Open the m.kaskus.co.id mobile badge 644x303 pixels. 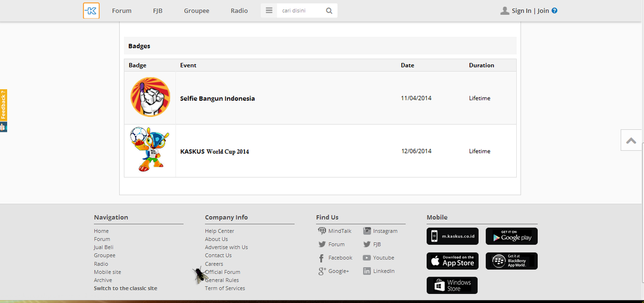point(452,236)
